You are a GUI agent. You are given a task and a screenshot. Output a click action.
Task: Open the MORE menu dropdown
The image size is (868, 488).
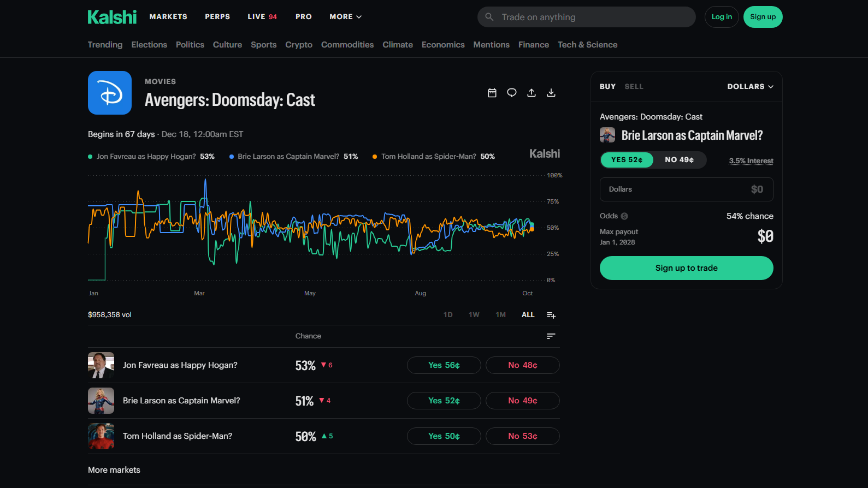coord(346,17)
